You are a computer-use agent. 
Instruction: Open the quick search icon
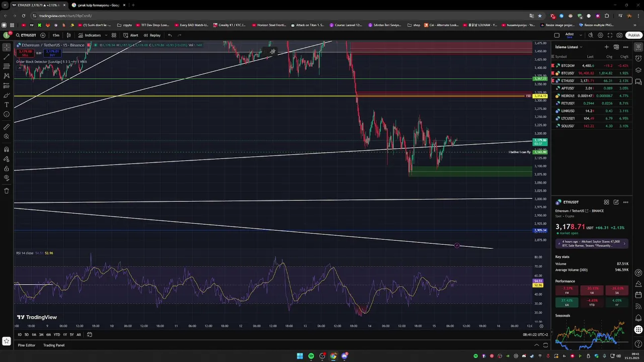pyautogui.click(x=591, y=35)
